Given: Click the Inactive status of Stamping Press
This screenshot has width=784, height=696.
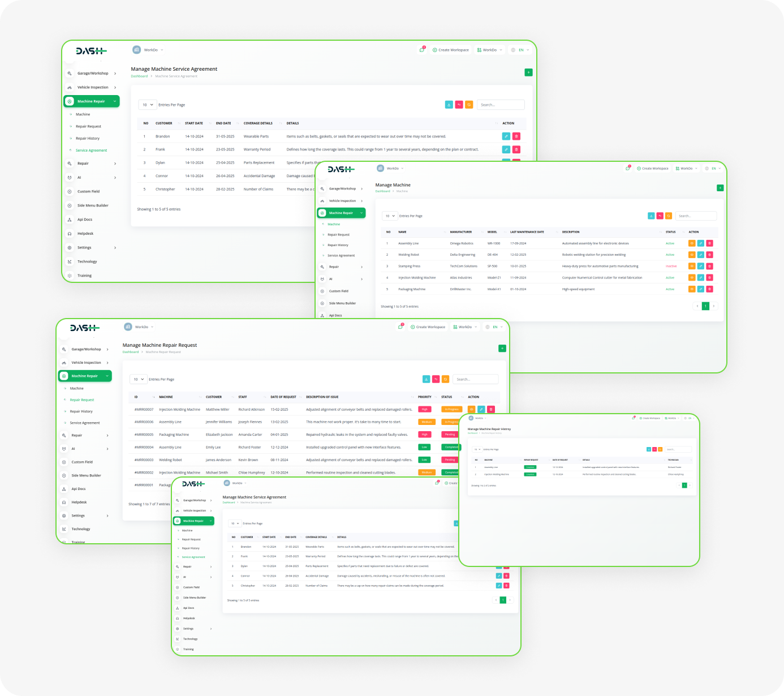Looking at the screenshot, I should [x=671, y=266].
